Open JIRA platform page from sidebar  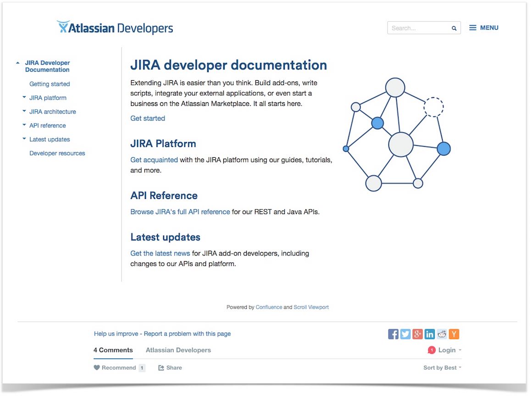click(x=48, y=98)
